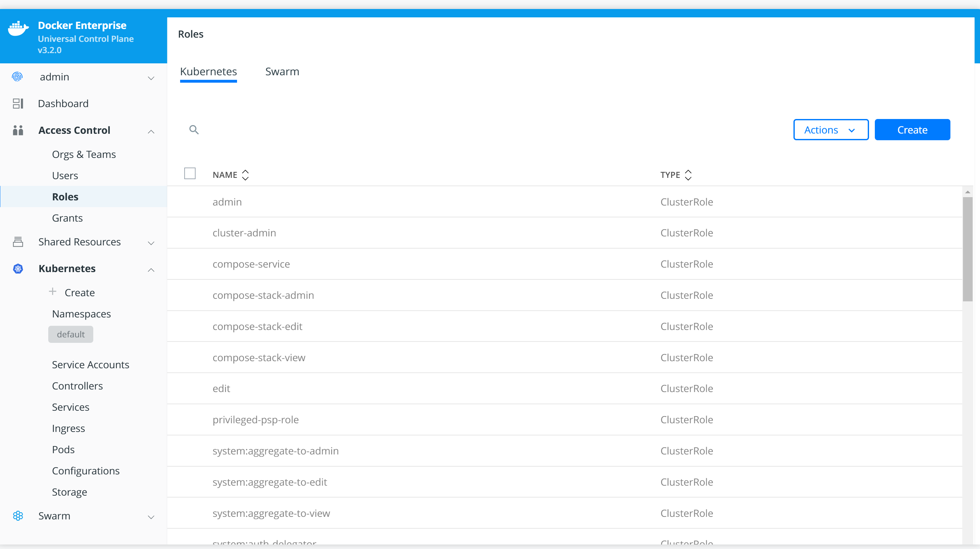Screen dimensions: 980x549
Task: Select the default namespace badge
Action: 70,334
